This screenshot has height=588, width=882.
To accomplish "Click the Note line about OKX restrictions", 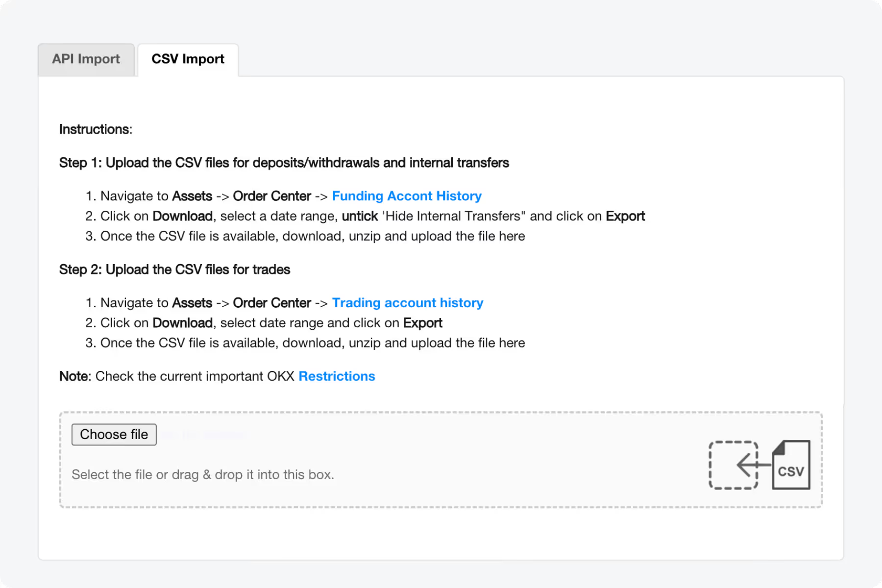I will (x=217, y=376).
